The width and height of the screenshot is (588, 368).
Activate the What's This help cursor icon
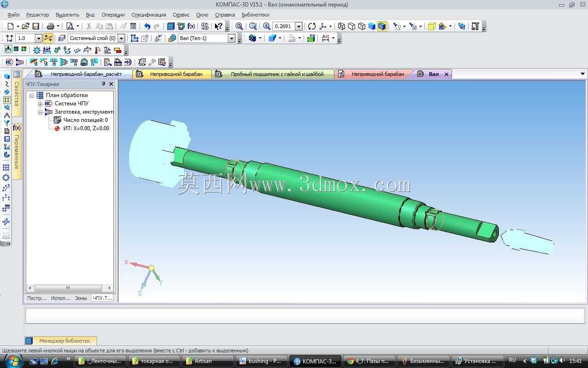click(x=219, y=26)
